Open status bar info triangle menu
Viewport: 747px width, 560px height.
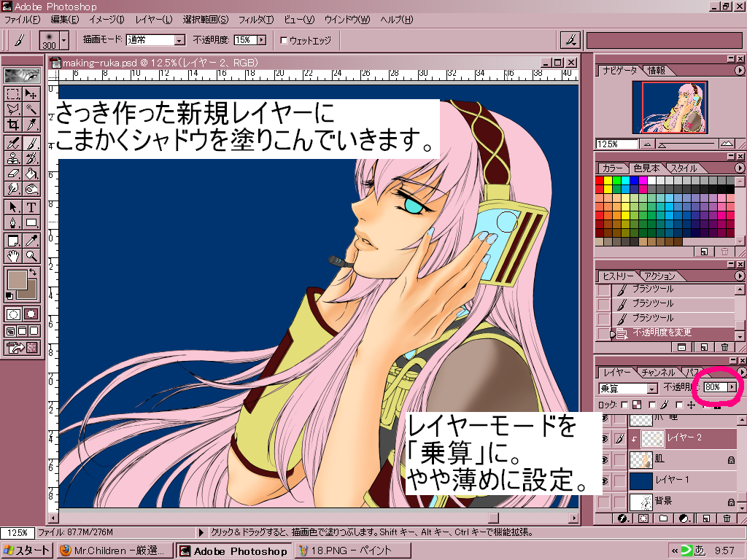click(201, 532)
